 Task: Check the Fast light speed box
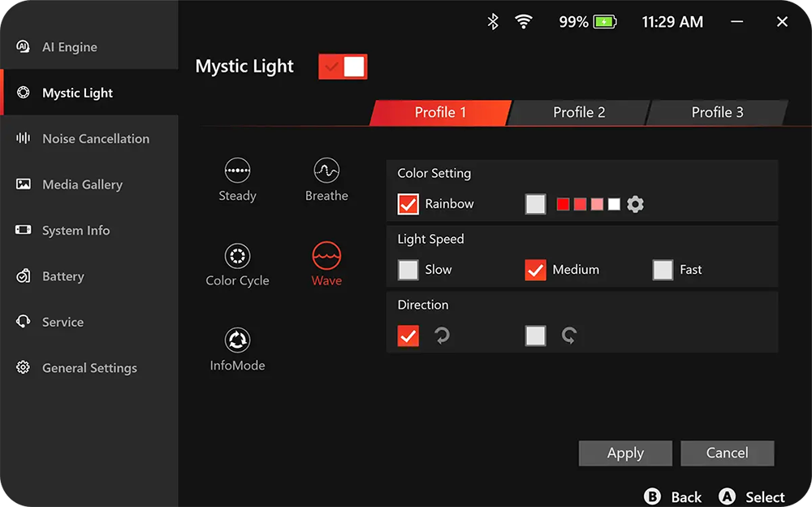coord(663,270)
